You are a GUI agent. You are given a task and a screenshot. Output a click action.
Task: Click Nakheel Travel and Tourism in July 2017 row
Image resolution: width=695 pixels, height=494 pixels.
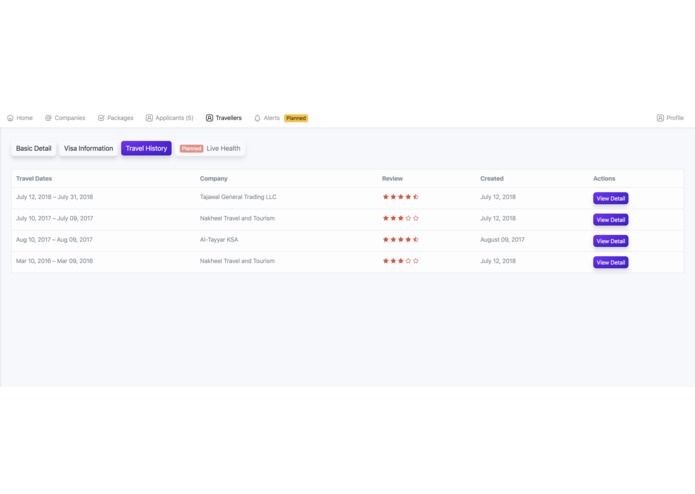[x=237, y=218]
